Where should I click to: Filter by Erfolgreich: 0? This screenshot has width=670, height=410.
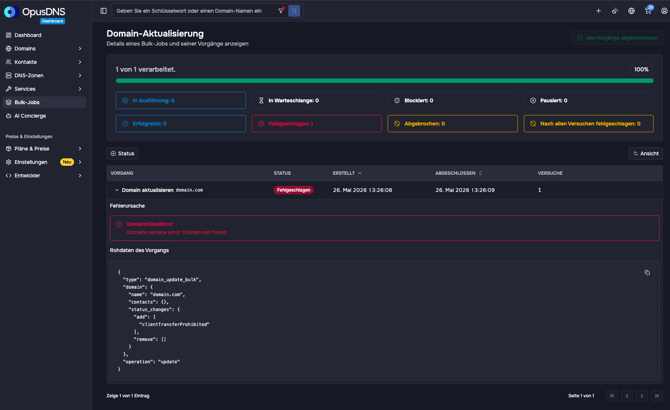181,123
